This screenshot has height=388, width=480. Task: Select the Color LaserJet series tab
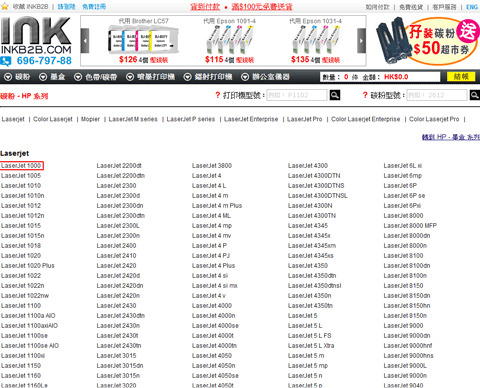click(x=53, y=119)
